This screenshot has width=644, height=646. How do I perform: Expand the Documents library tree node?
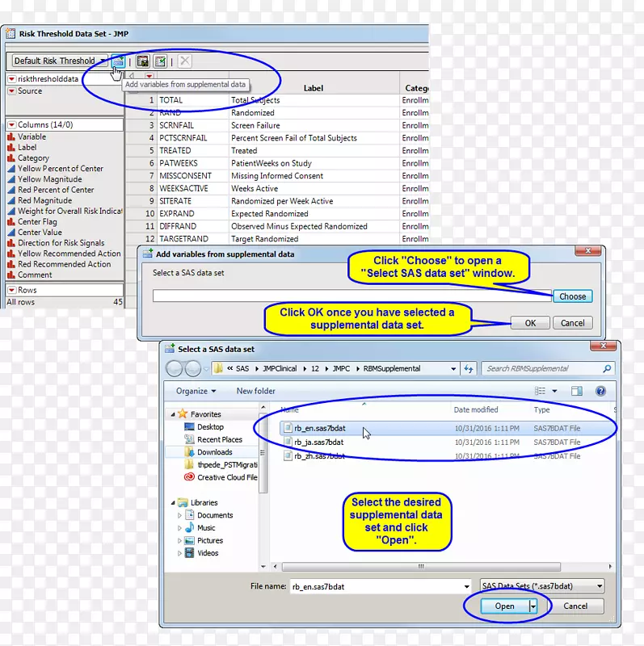pos(181,515)
